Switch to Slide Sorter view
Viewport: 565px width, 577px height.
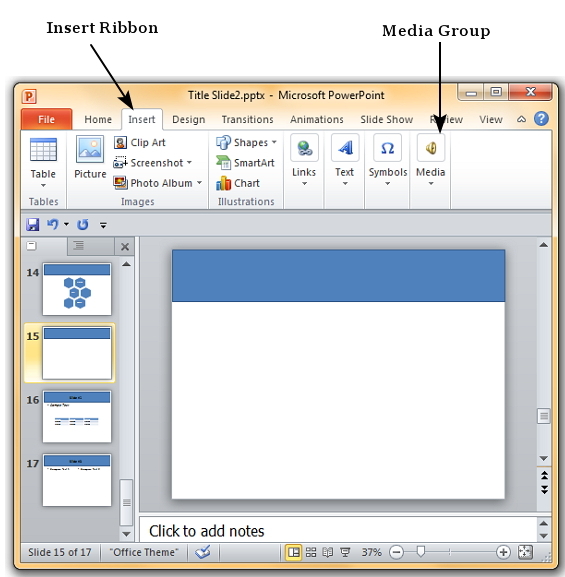coord(311,552)
